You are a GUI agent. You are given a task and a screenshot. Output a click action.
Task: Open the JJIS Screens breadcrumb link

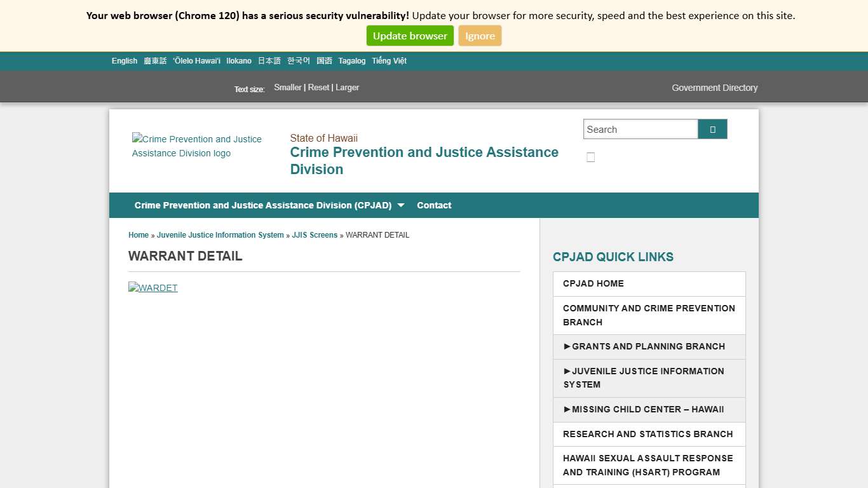coord(315,235)
